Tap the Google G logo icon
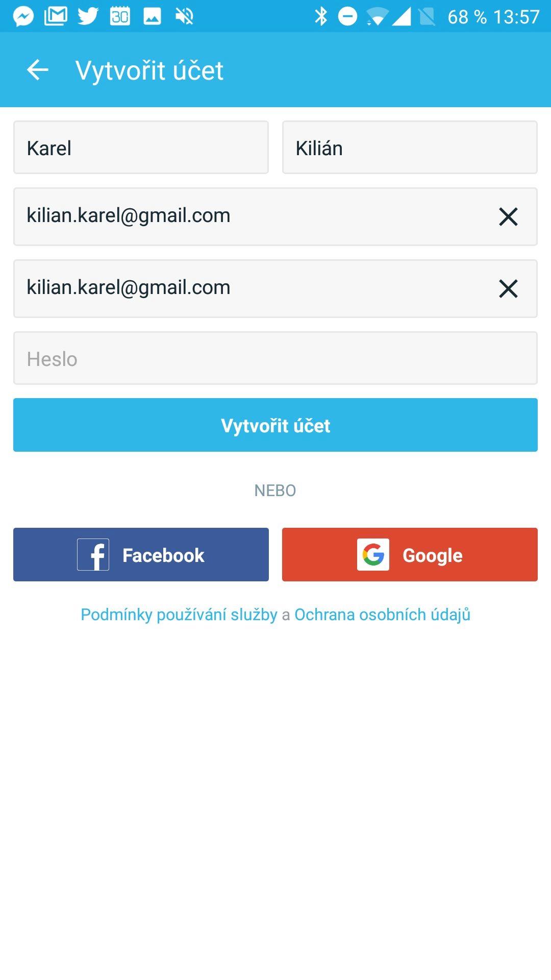 [373, 555]
